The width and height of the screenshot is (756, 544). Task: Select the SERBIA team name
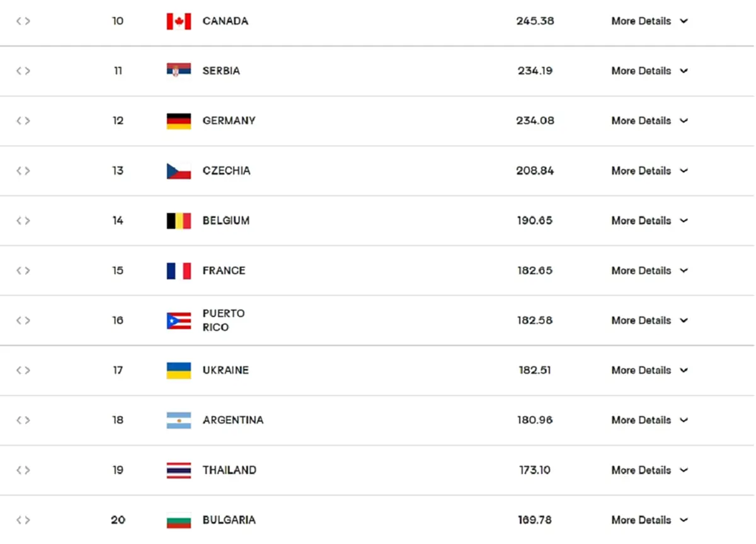221,71
